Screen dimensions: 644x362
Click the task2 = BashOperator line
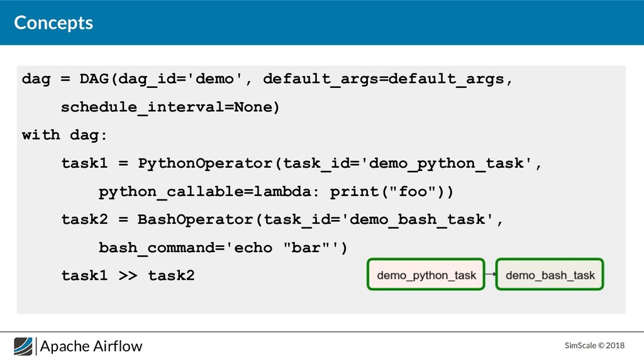click(x=282, y=219)
